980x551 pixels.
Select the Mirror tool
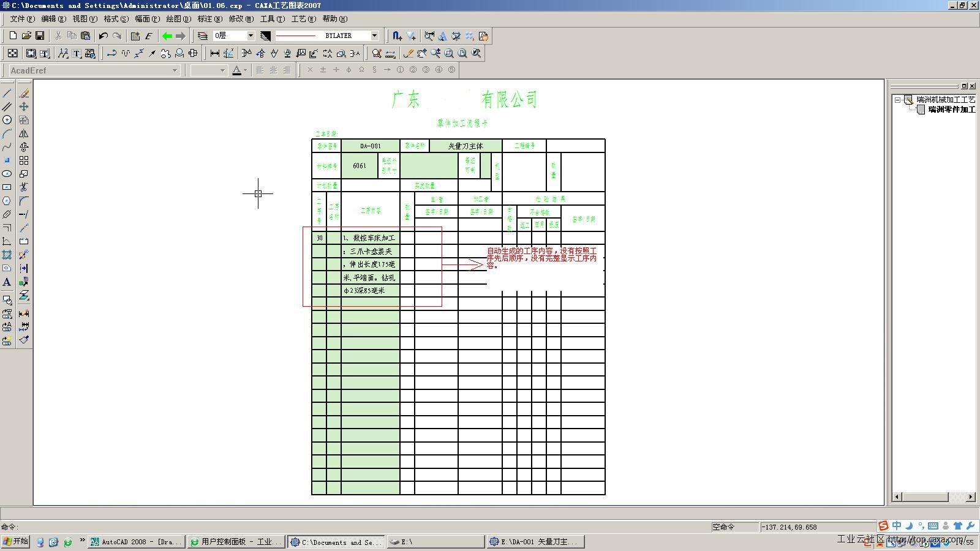[x=24, y=133]
